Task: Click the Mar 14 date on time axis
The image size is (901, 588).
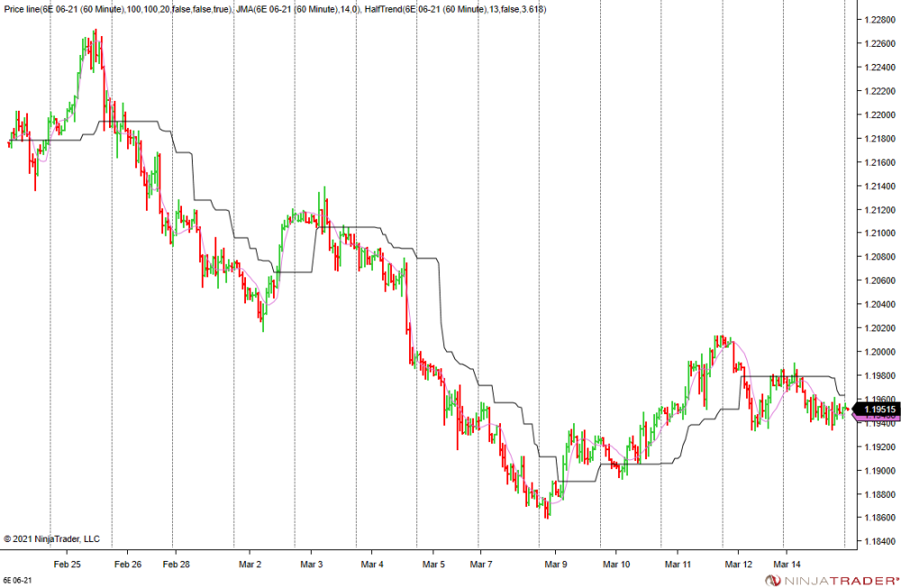Action: coord(785,565)
